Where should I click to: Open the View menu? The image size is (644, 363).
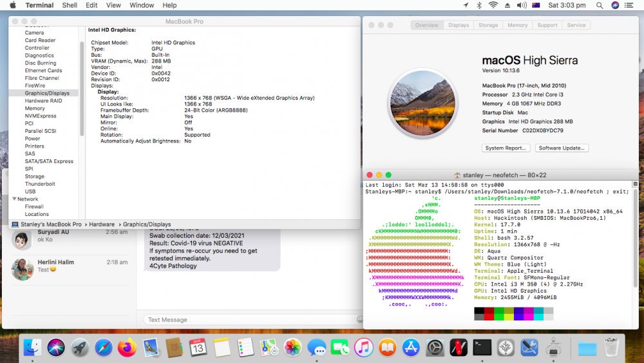[x=113, y=5]
